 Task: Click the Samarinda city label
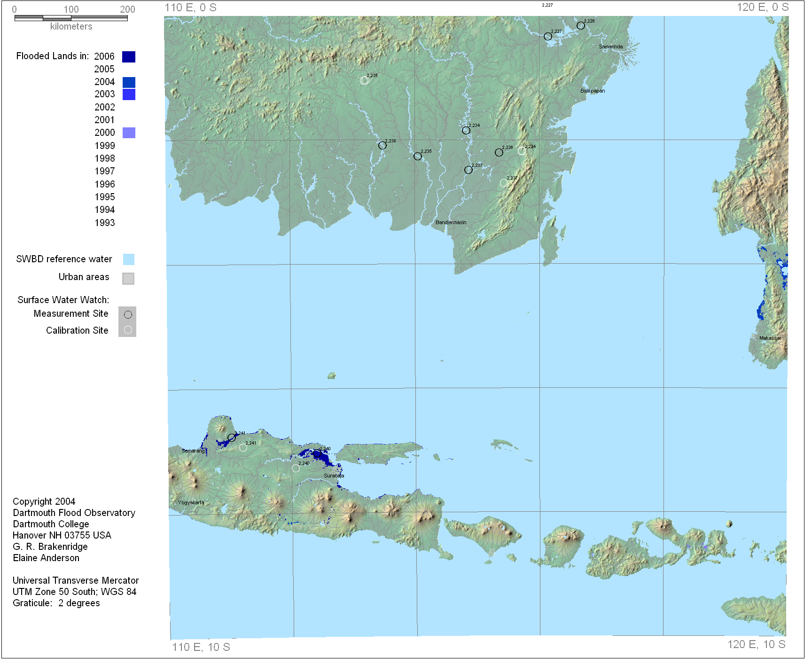click(610, 47)
